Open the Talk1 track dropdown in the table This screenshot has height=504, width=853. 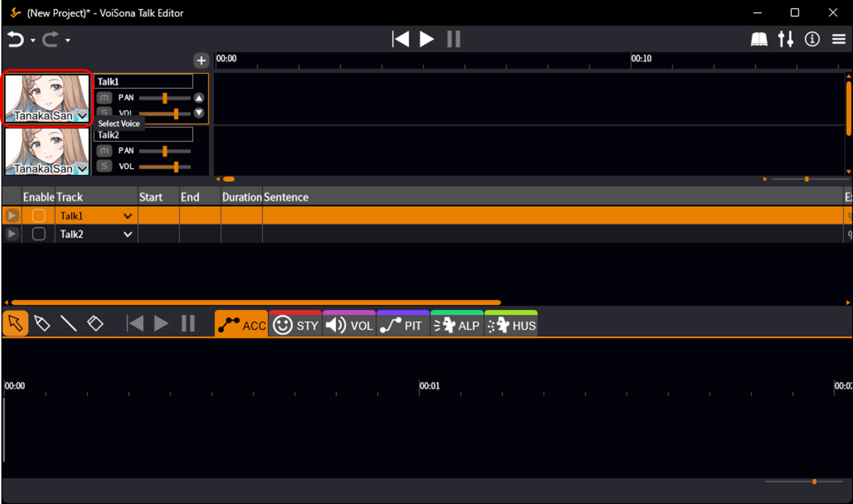tap(96, 216)
